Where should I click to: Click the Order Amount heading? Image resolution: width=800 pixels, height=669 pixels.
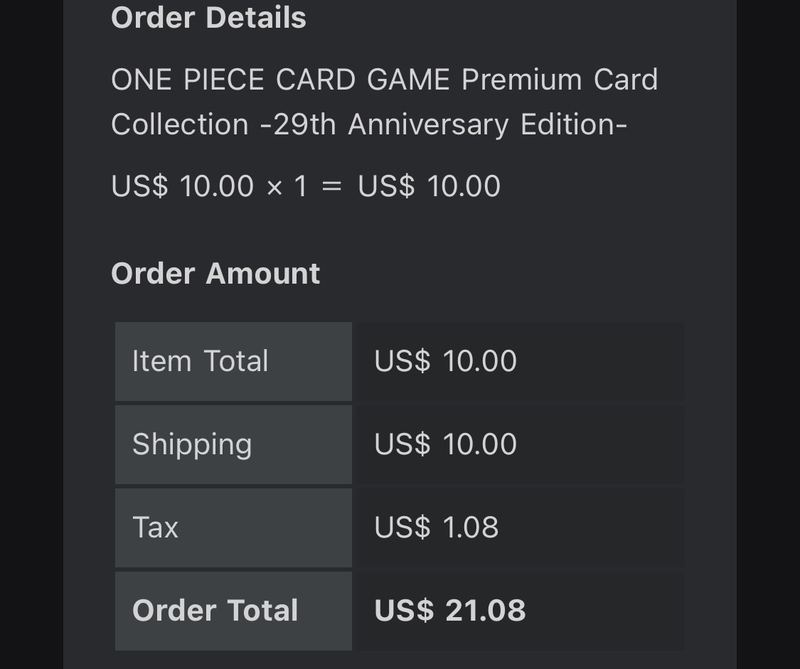point(215,274)
